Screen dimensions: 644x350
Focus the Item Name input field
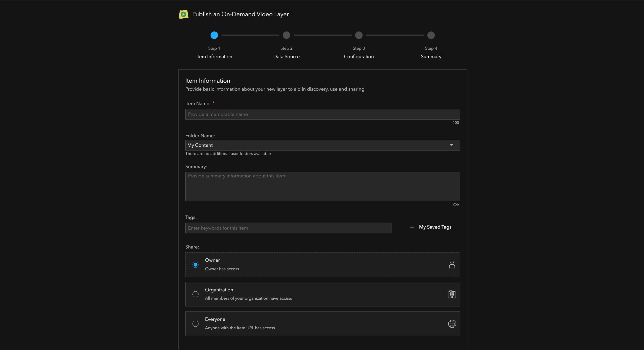(323, 114)
